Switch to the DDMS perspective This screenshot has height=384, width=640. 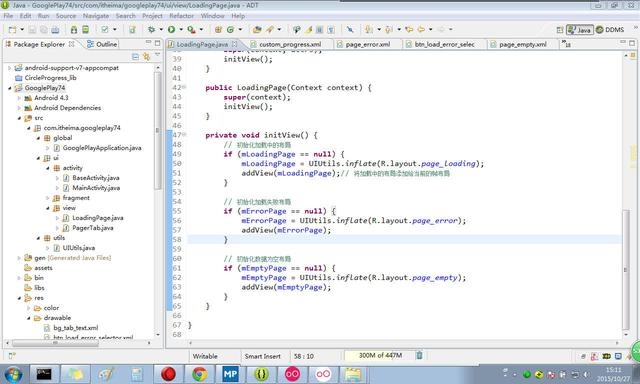(610, 30)
